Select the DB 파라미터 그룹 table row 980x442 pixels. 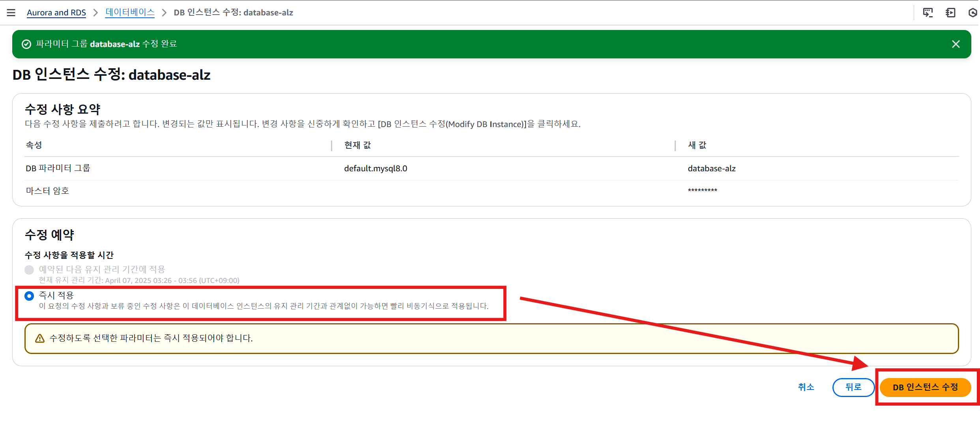[x=58, y=169]
